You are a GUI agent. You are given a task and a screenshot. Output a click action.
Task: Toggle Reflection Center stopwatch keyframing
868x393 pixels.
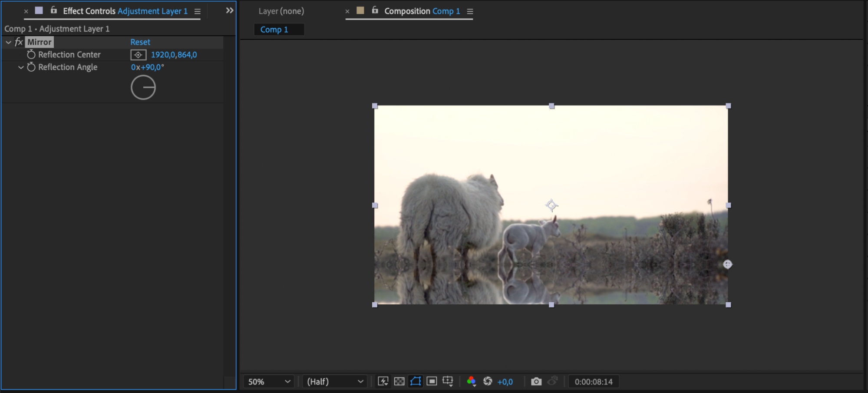point(31,55)
